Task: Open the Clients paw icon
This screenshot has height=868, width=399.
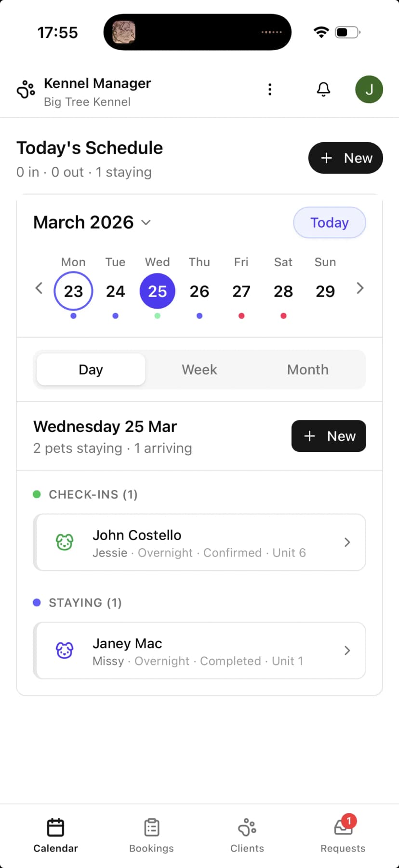Action: point(247,827)
